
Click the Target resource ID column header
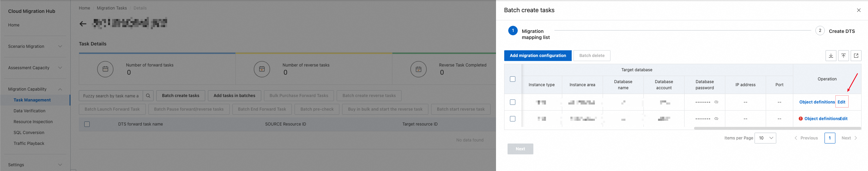(x=420, y=124)
